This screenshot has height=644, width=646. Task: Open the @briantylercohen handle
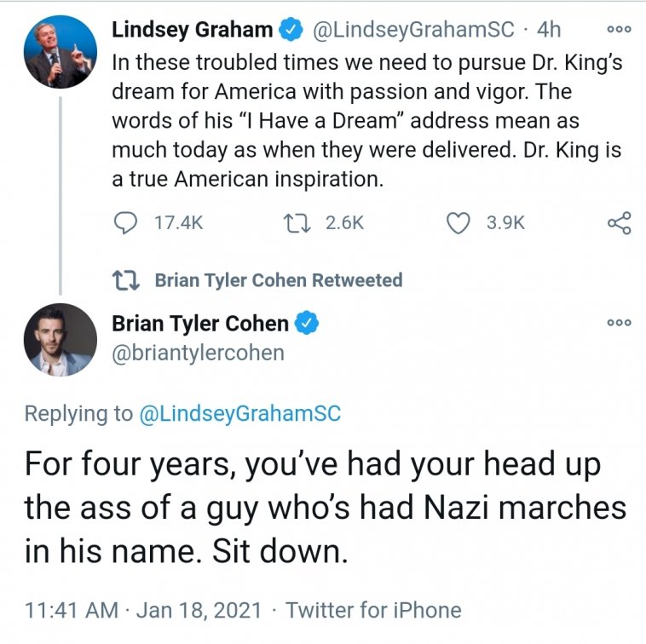pyautogui.click(x=198, y=352)
